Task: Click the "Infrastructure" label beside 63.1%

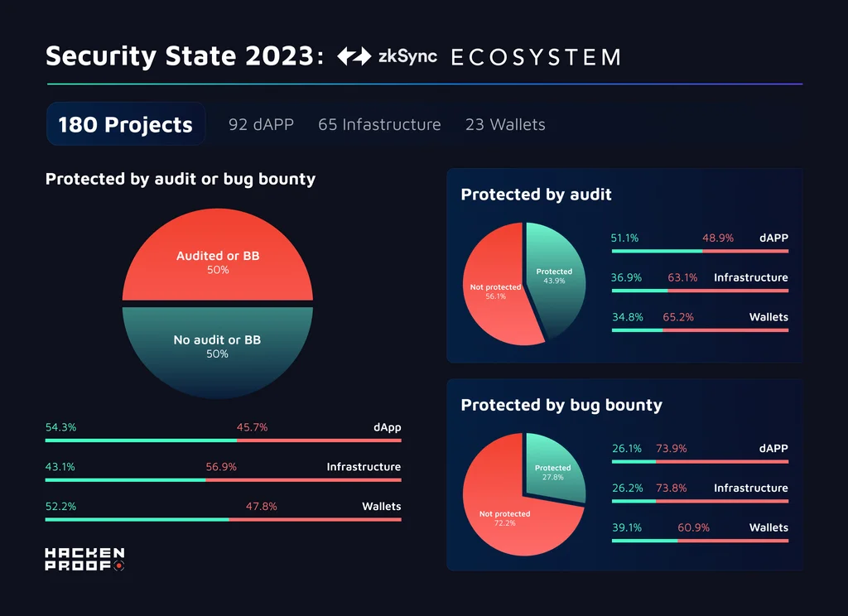Action: (x=751, y=277)
